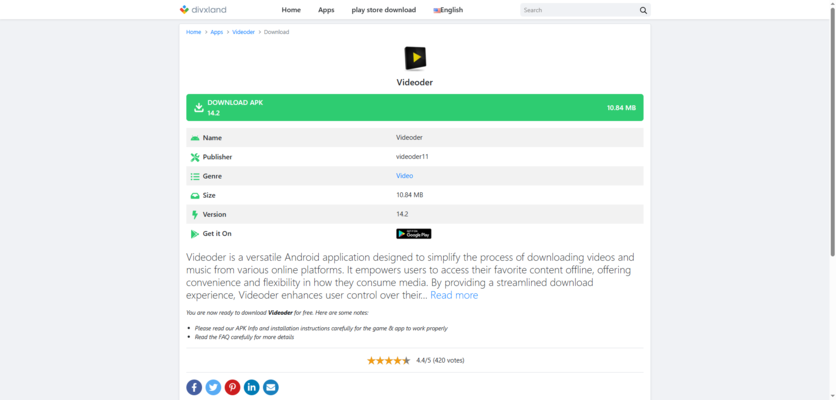Open the English language selector
836x400 pixels.
click(448, 10)
